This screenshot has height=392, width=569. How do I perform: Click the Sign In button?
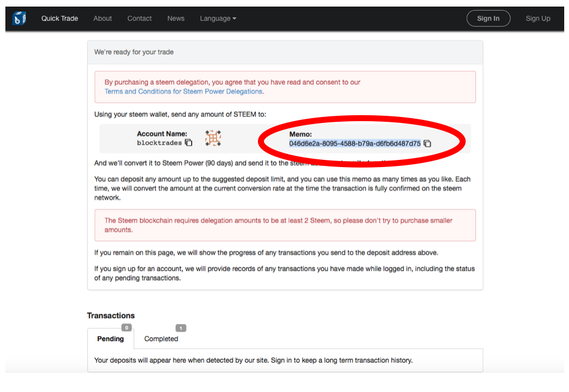pos(488,18)
